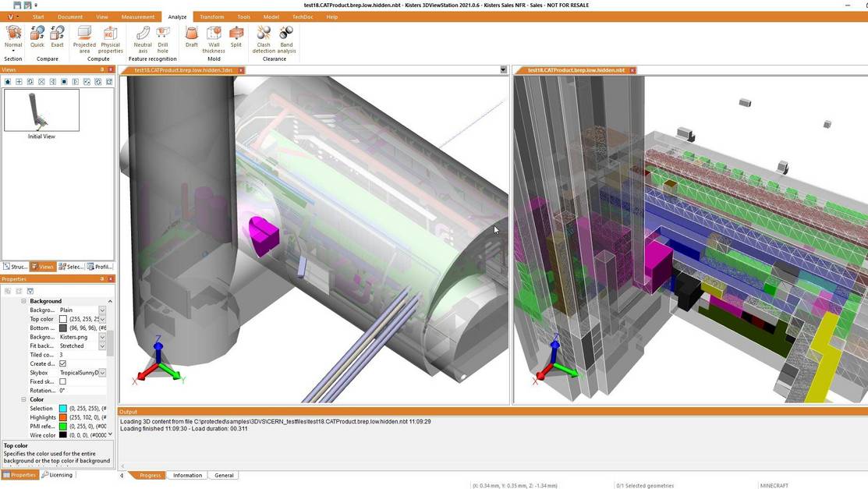
Task: Open the Top color dropdown
Action: (x=102, y=319)
